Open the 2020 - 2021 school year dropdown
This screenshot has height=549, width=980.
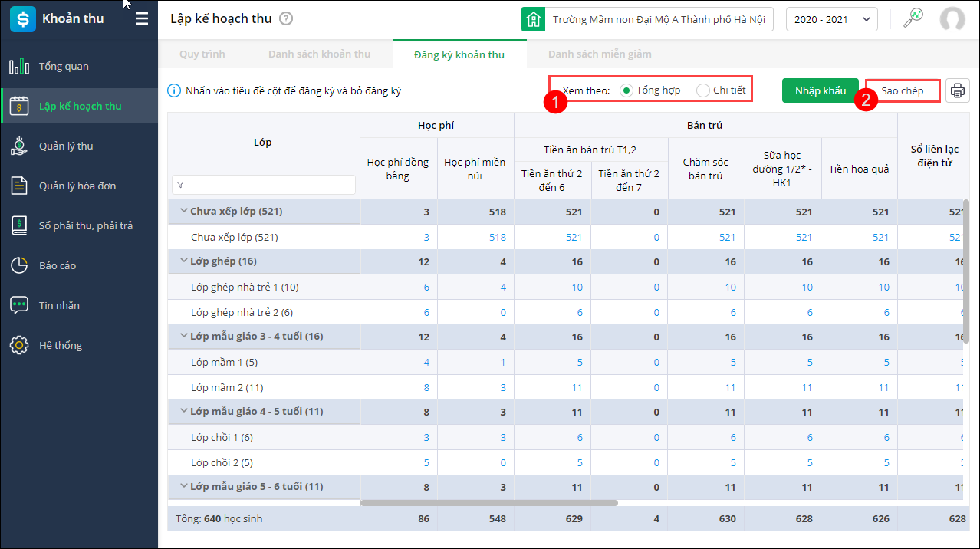pos(831,19)
